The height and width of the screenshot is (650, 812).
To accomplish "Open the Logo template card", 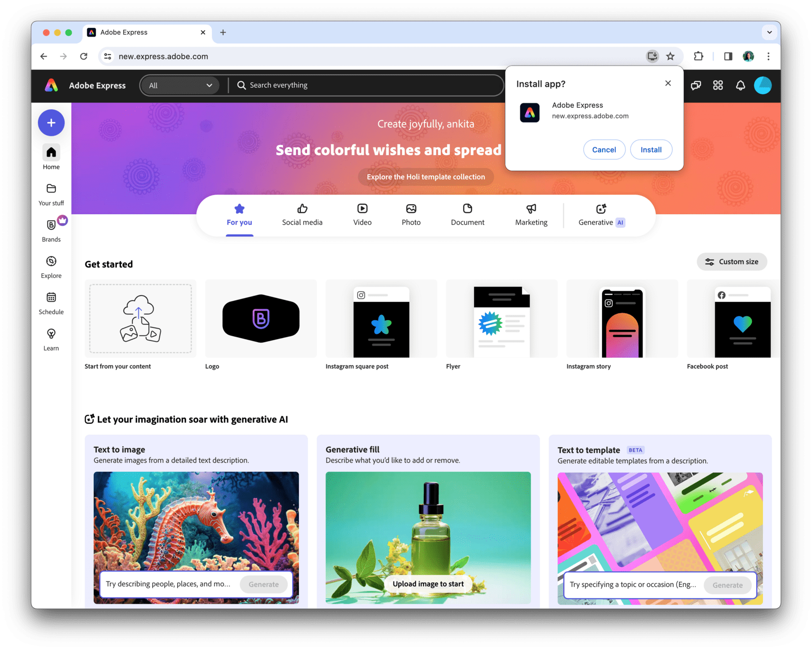I will click(261, 319).
